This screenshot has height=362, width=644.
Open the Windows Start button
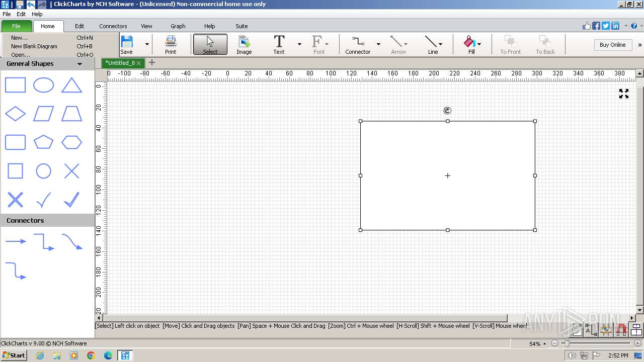14,355
